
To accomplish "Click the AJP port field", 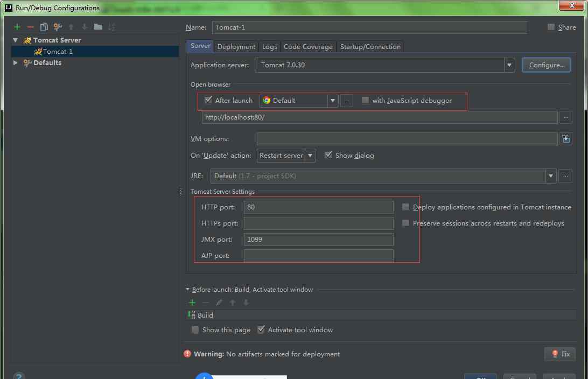I will pos(318,255).
